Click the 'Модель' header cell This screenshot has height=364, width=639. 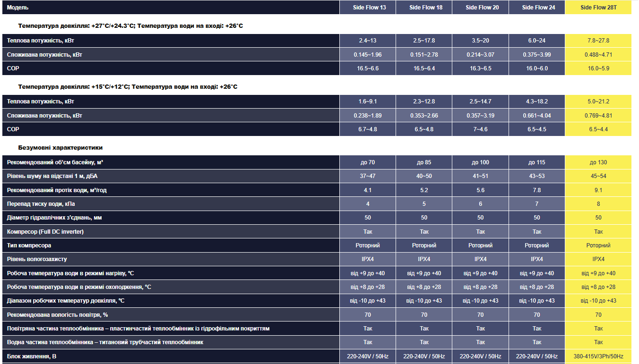(17, 8)
